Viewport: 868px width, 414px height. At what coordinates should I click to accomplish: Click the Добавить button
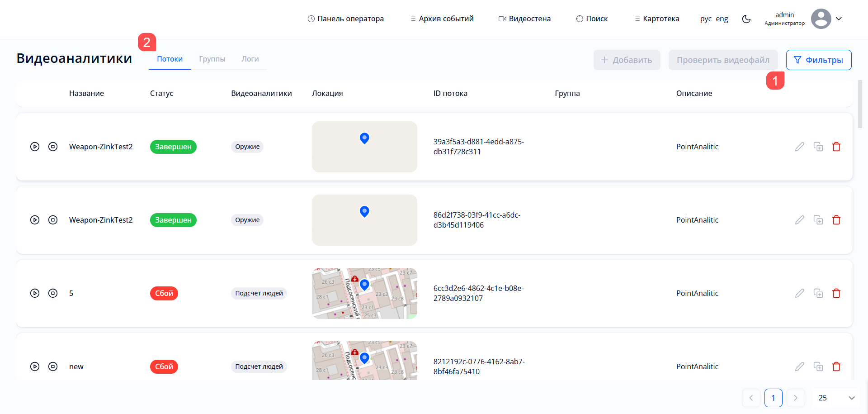(x=627, y=60)
